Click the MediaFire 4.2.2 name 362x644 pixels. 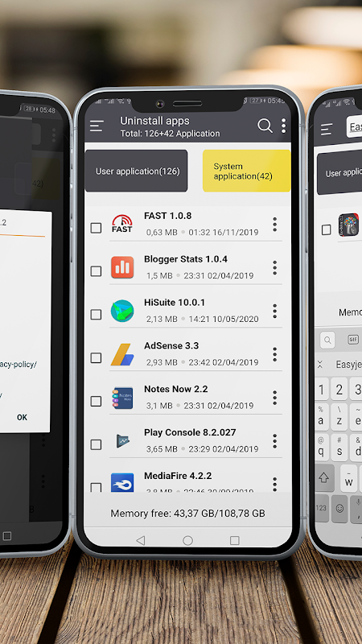178,476
